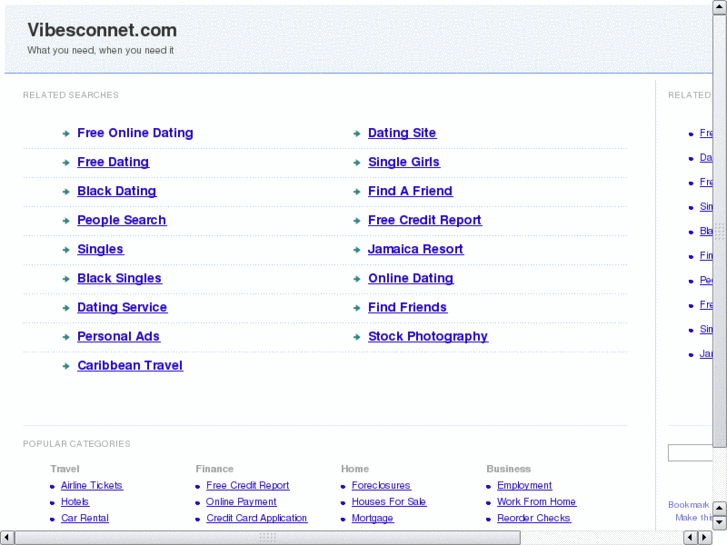Image resolution: width=727 pixels, height=545 pixels.
Task: Open Employment under Business
Action: click(x=524, y=486)
